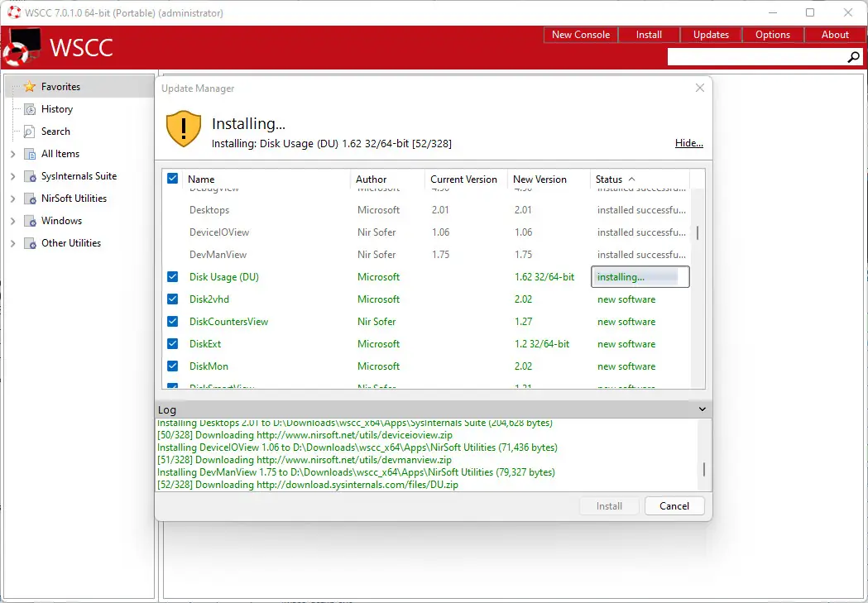Viewport: 868px width, 603px height.
Task: Sort by Name column header
Action: tap(266, 179)
